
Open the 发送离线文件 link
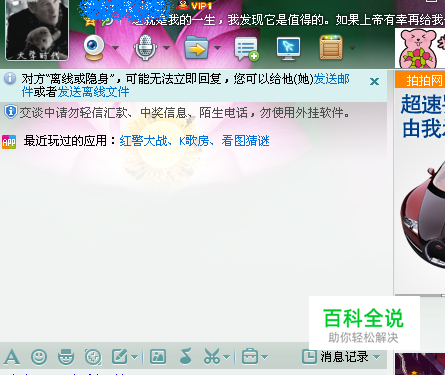(x=93, y=92)
